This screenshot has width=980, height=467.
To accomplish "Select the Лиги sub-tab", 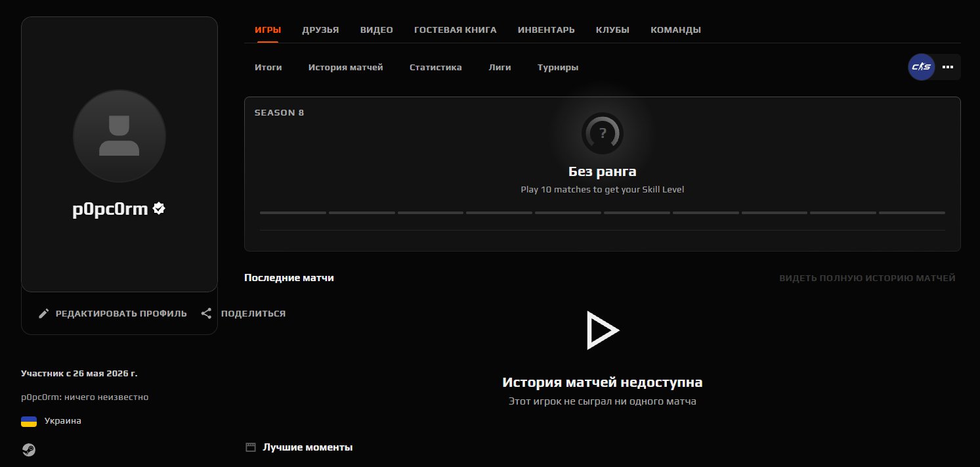I will pos(500,68).
